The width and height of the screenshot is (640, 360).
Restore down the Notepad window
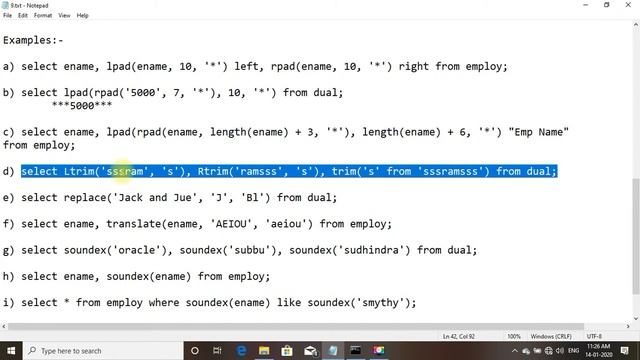(607, 5)
